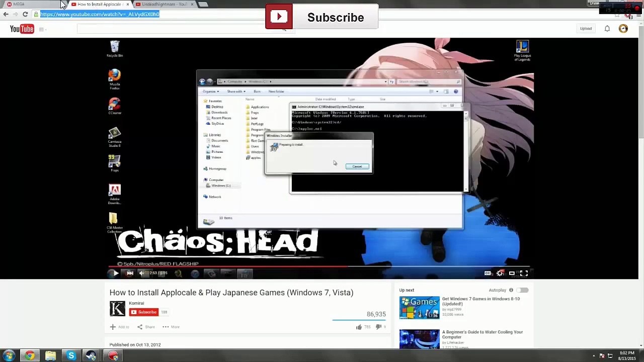Click the Autoplay info icon
Screen dimensions: 644x362
tap(511, 290)
